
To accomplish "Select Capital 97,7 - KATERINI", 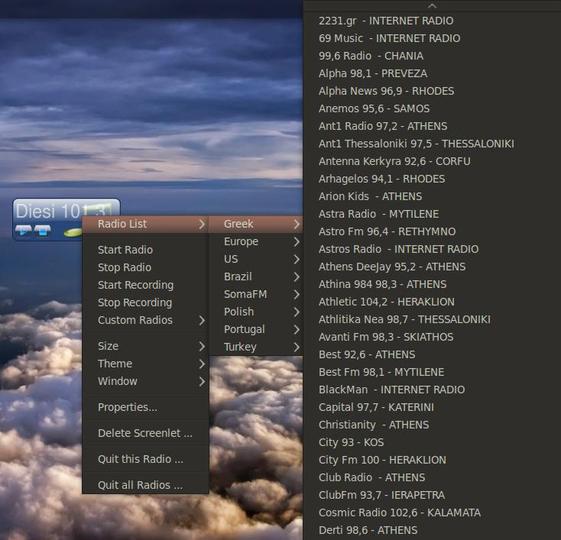I will (432, 407).
